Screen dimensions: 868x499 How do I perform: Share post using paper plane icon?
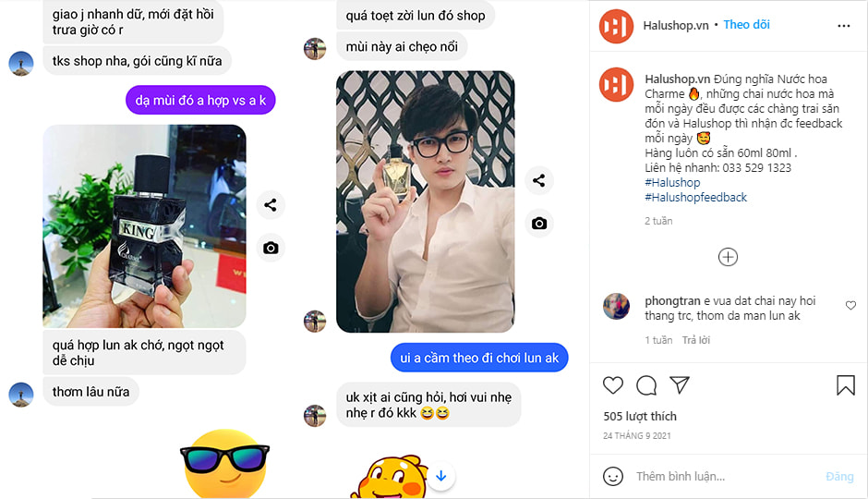[x=680, y=384]
